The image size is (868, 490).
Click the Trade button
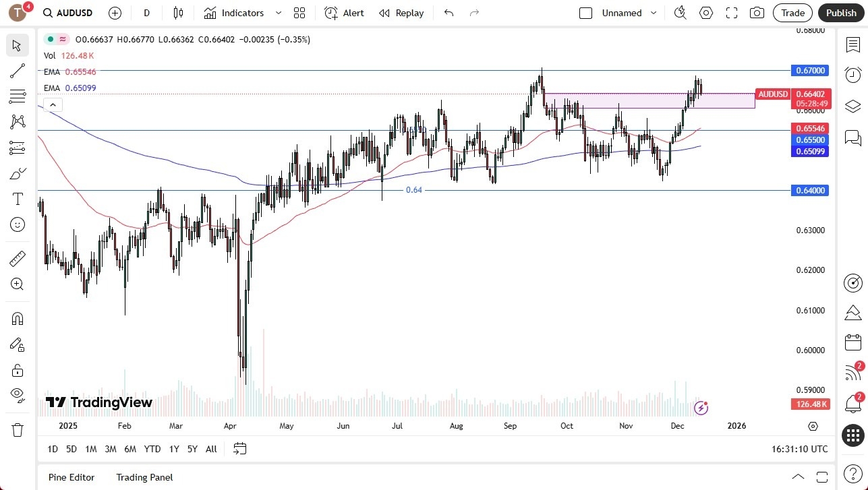[x=792, y=12]
